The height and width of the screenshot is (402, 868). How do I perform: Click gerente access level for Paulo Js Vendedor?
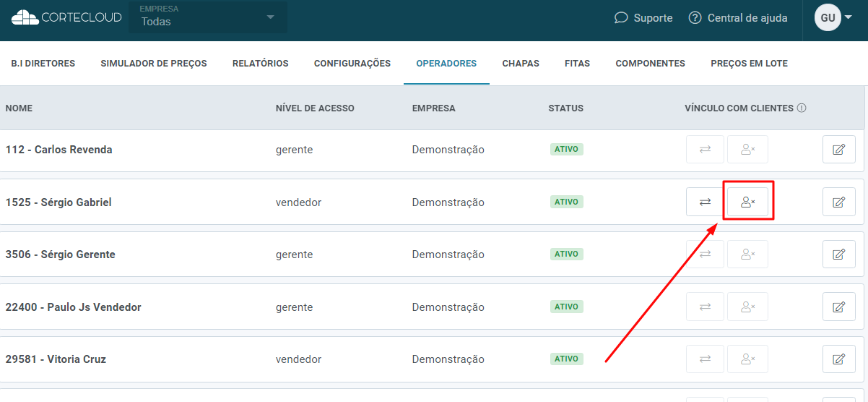(x=295, y=307)
